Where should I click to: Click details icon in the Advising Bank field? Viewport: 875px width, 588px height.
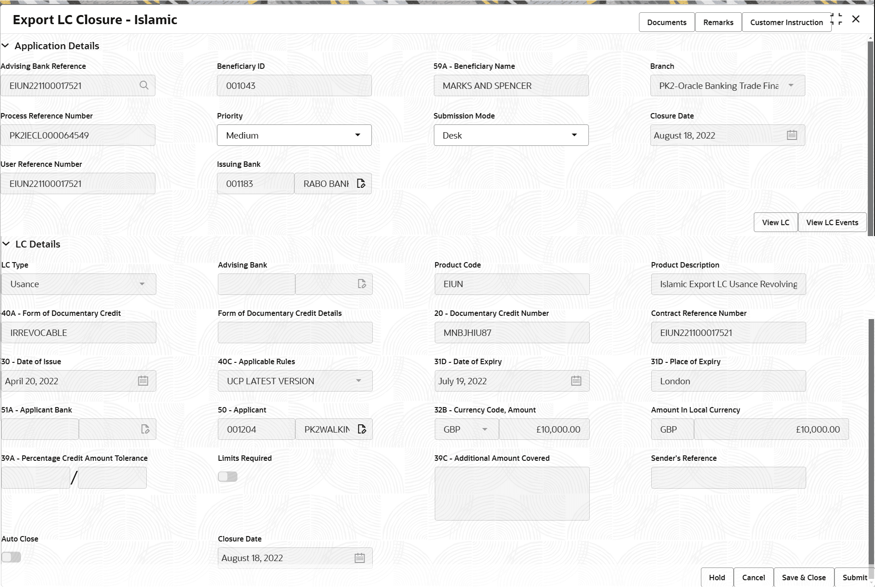362,284
